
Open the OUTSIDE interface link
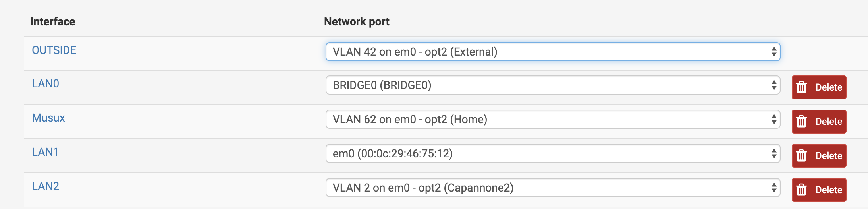54,50
